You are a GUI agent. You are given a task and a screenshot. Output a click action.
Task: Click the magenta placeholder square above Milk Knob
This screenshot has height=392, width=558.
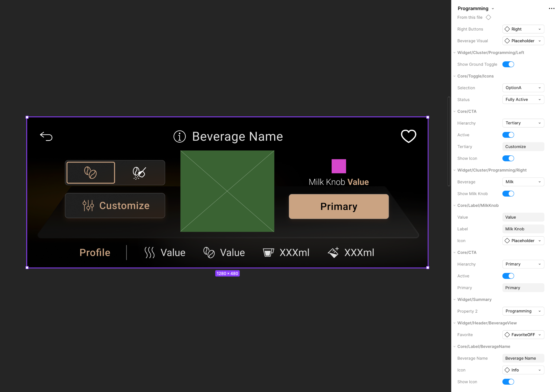tap(339, 166)
